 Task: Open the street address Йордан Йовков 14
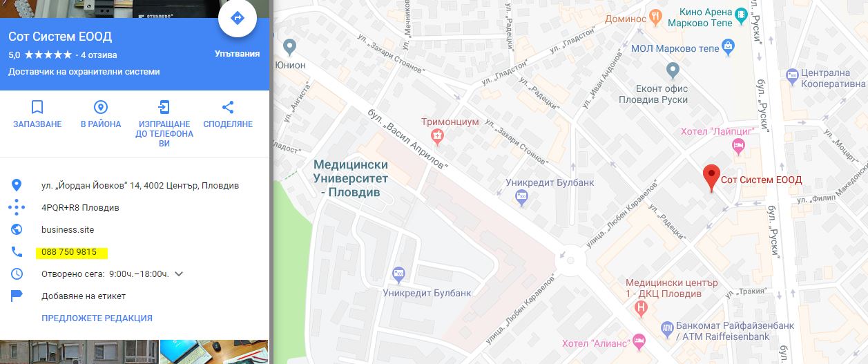pos(140,185)
